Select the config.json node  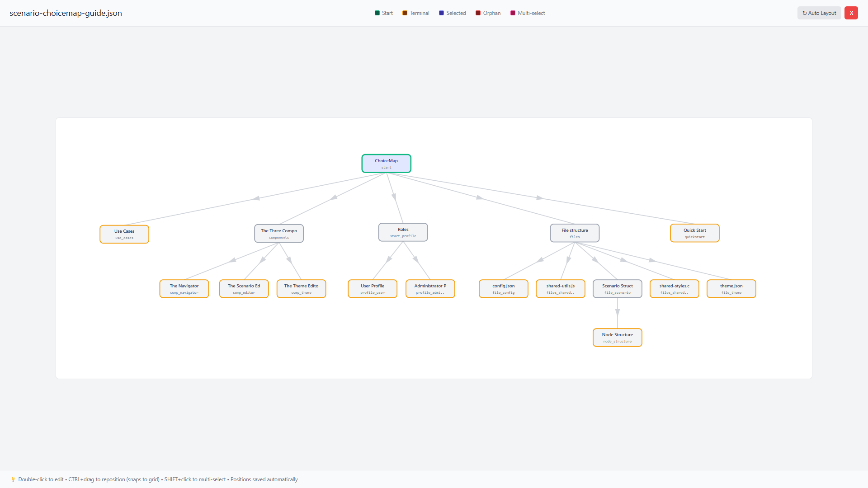(x=503, y=289)
